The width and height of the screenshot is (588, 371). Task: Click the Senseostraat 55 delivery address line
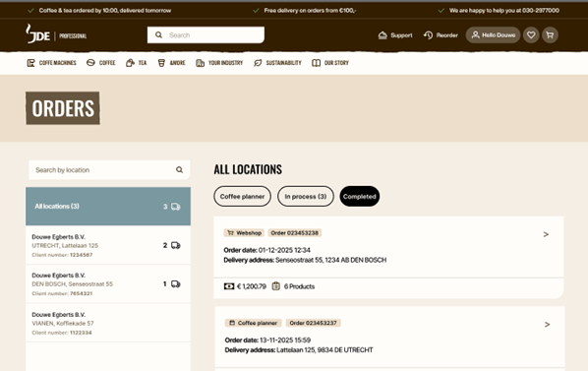coord(305,260)
